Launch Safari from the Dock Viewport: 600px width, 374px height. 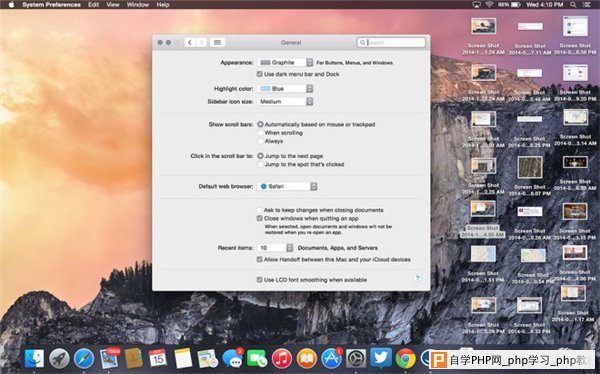(84, 359)
